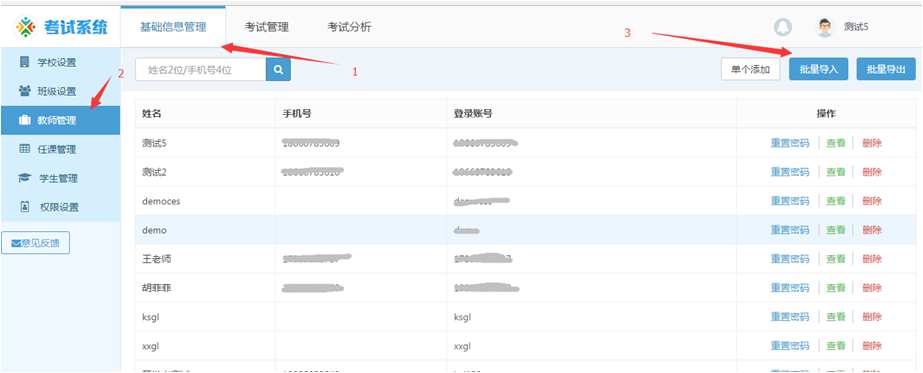Screen dimensions: 923x373
Task: Click the search magnifier button
Action: pyautogui.click(x=278, y=69)
